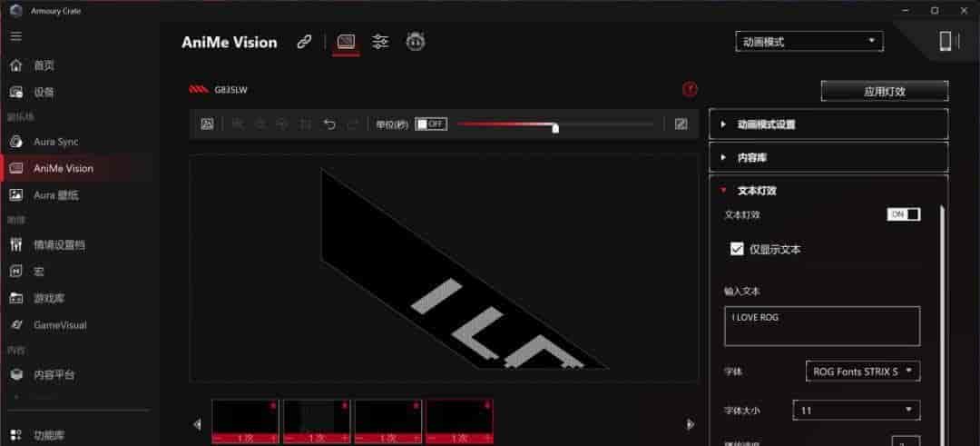The height and width of the screenshot is (446, 980).
Task: Click the redo arrow in the toolbar
Action: tap(352, 124)
